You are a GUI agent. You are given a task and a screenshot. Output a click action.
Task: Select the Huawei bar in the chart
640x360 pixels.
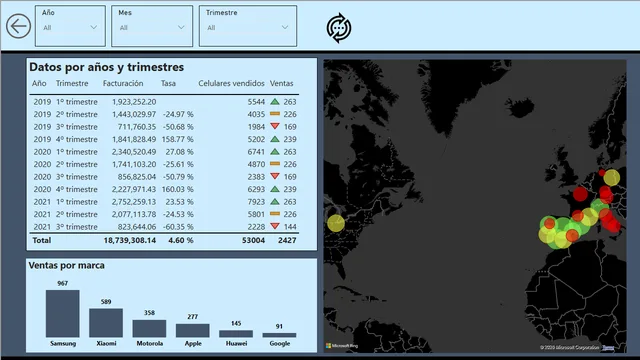tap(236, 334)
